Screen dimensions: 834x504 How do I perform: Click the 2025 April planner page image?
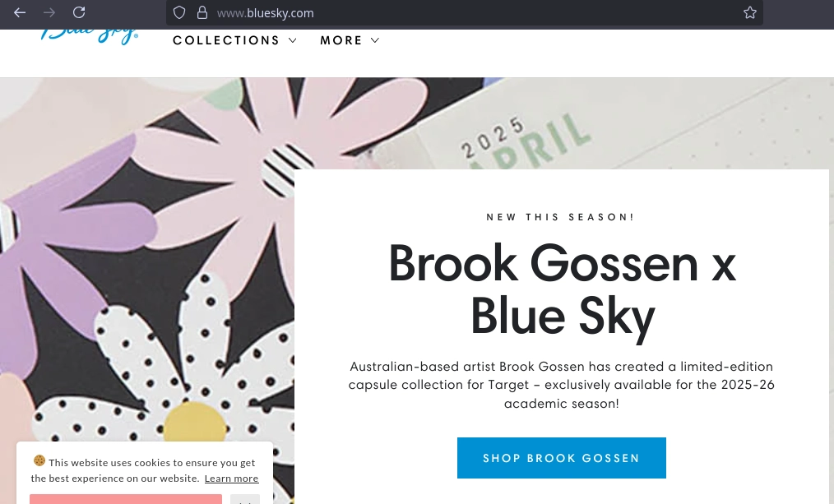pos(601,123)
